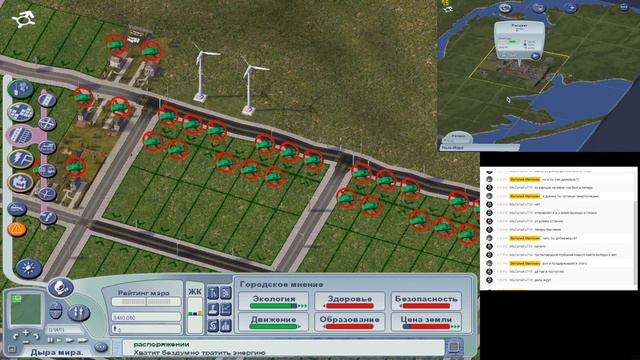Click the Дыра мира city name label

pos(57,352)
